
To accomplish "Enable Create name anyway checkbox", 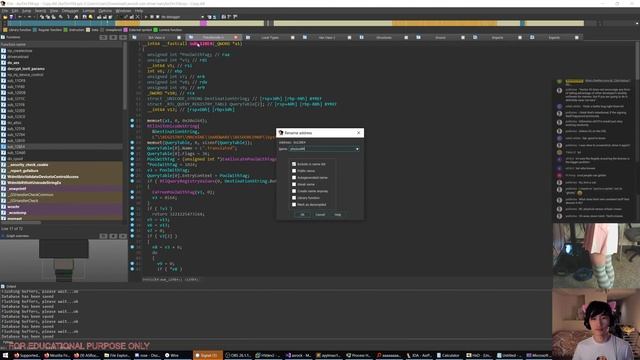I will [294, 191].
